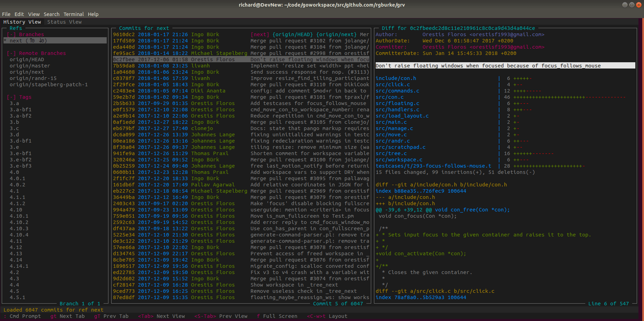This screenshot has height=321, width=644.
Task: Click 'diff --git a/src/click.c' line
Action: pyautogui.click(x=435, y=291)
